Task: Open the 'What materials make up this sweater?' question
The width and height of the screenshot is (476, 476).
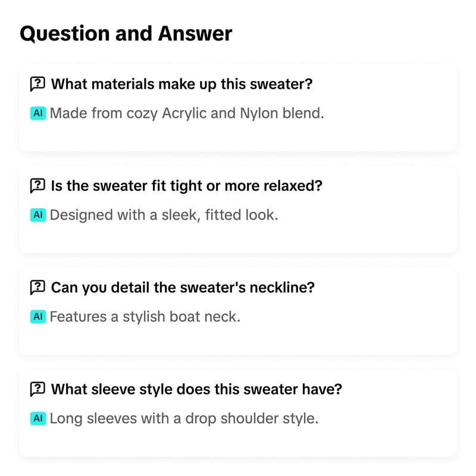Action: [181, 84]
